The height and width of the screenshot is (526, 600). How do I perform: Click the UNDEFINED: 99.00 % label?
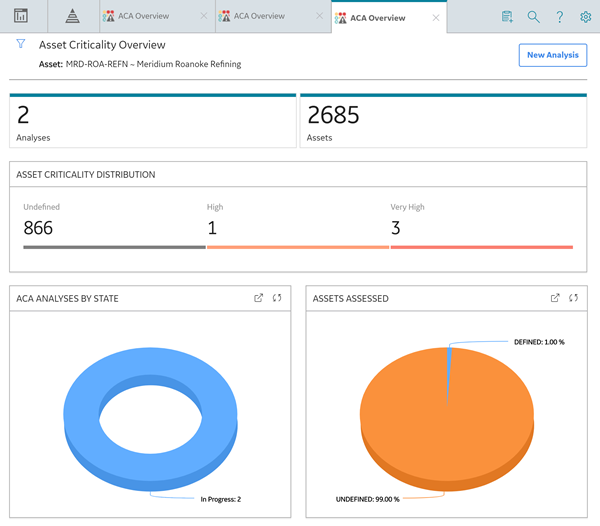coord(367,499)
